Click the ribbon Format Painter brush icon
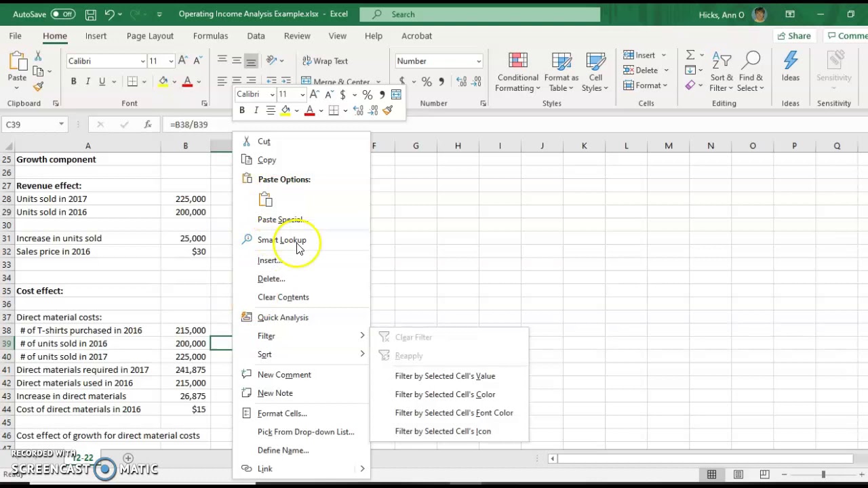868x488 pixels. tap(38, 86)
